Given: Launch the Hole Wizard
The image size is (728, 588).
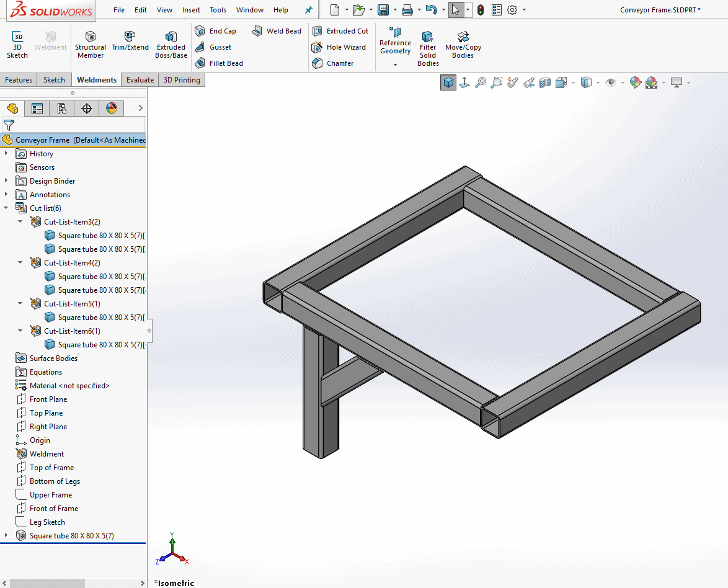Looking at the screenshot, I should click(x=339, y=47).
